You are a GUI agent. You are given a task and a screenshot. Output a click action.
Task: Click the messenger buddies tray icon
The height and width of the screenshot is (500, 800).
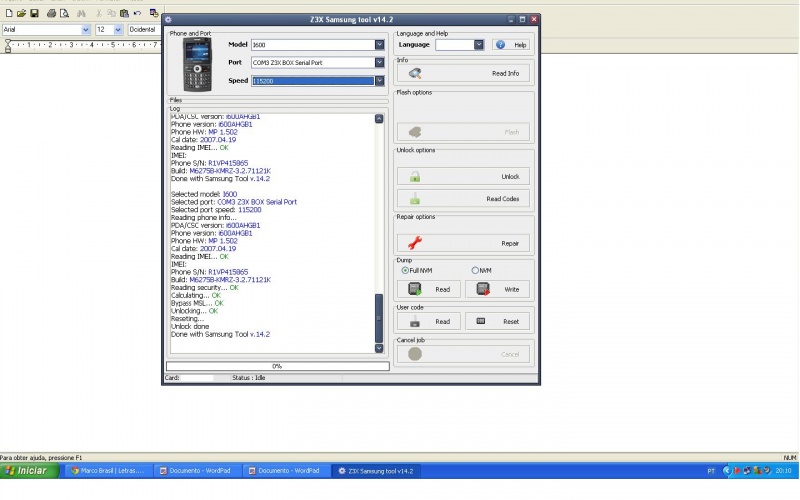(x=757, y=470)
